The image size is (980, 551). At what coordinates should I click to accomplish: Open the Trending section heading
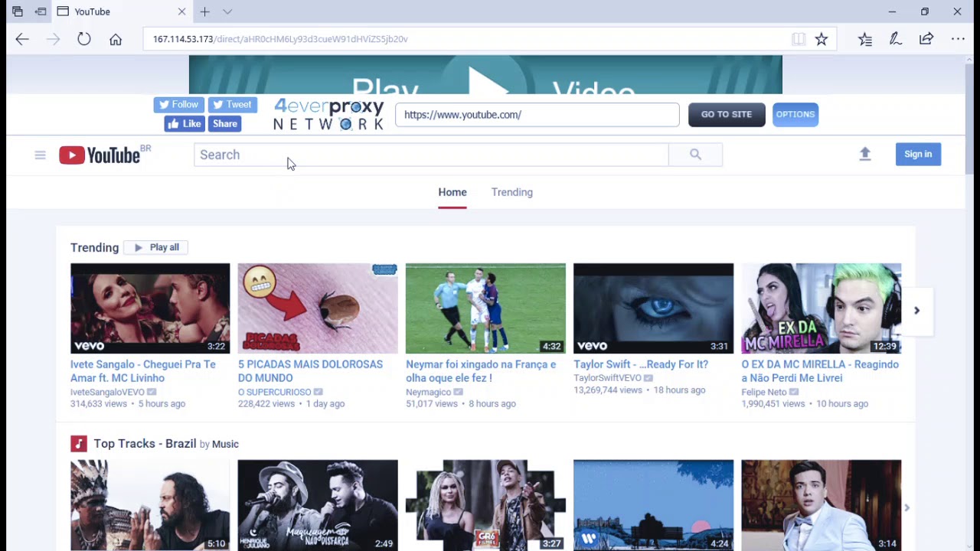point(95,248)
